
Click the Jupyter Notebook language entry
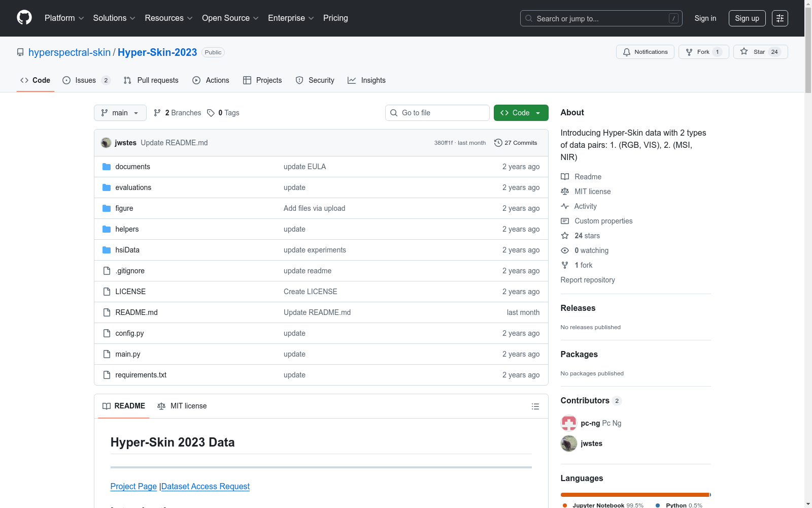point(603,505)
